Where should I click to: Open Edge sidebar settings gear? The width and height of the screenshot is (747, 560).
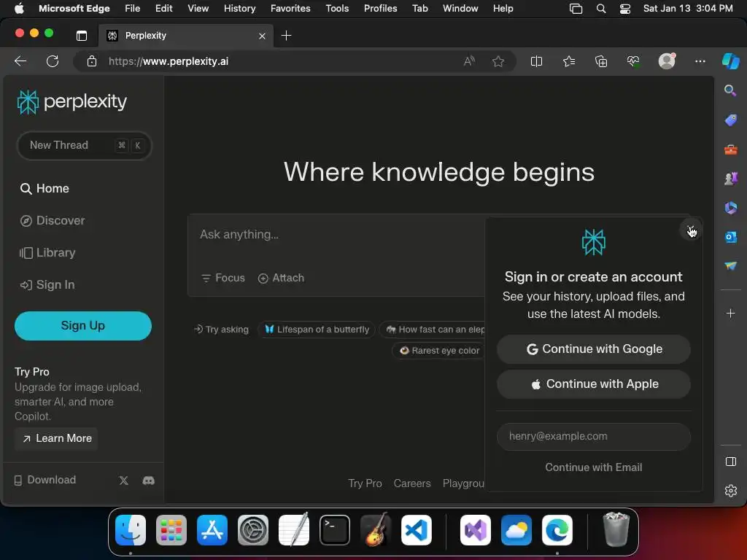[731, 491]
